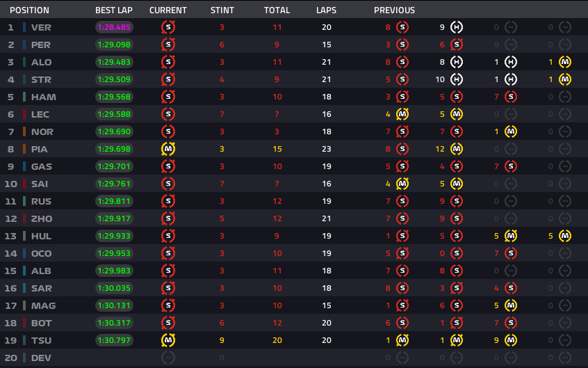Click the empty current tyre icon for DEV
Viewport: 588px width, 368px height.
click(x=168, y=358)
